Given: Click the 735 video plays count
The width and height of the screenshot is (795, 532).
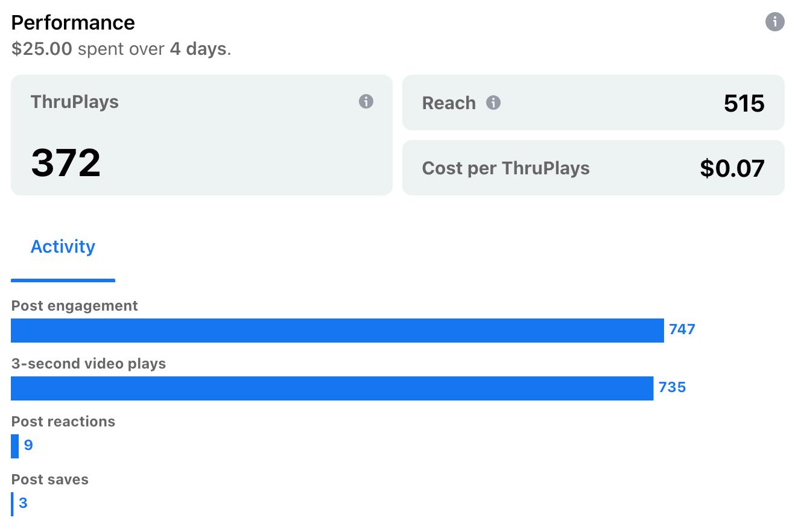Looking at the screenshot, I should pos(672,387).
